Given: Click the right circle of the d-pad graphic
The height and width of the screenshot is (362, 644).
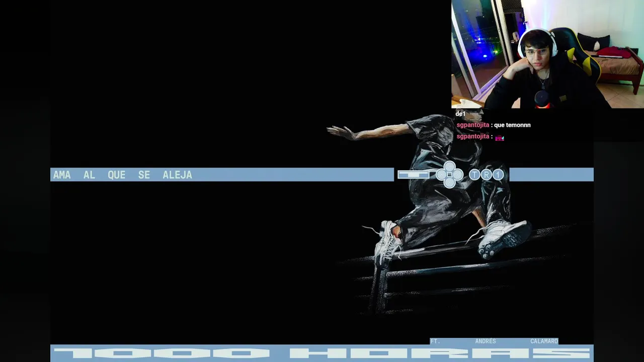Looking at the screenshot, I should (x=457, y=174).
